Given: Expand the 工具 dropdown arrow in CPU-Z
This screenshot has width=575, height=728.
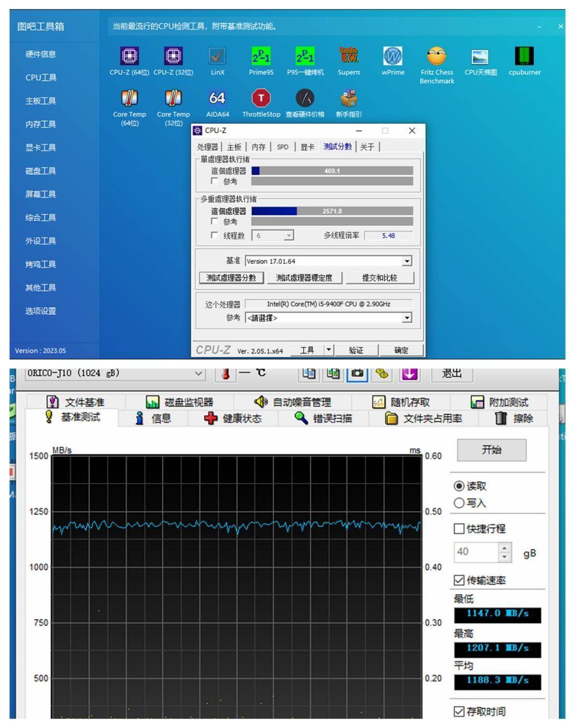Looking at the screenshot, I should point(329,350).
